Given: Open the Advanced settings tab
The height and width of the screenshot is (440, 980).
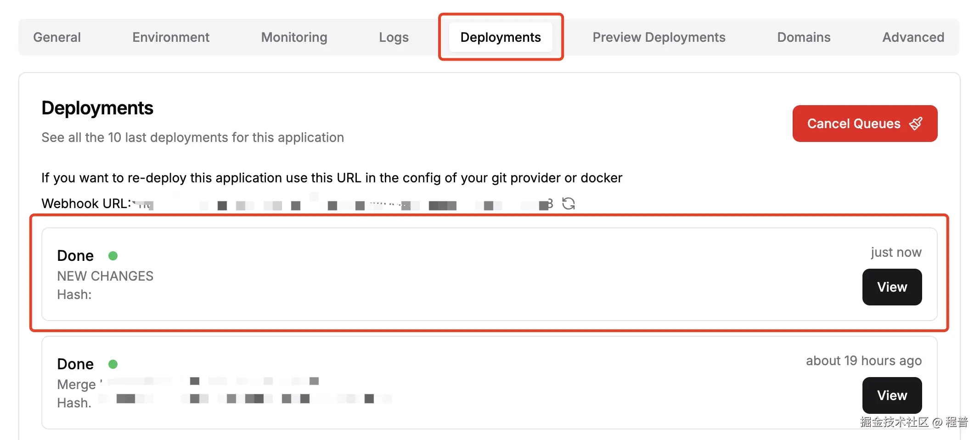Looking at the screenshot, I should [912, 37].
